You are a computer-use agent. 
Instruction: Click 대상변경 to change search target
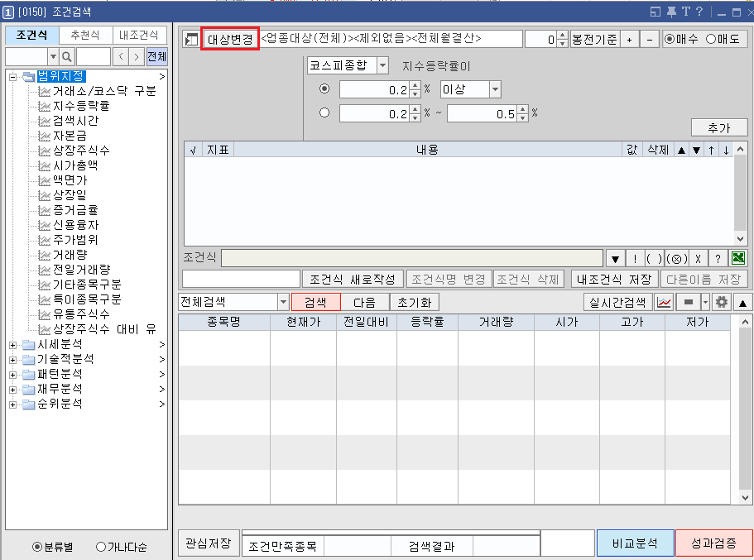(x=229, y=38)
